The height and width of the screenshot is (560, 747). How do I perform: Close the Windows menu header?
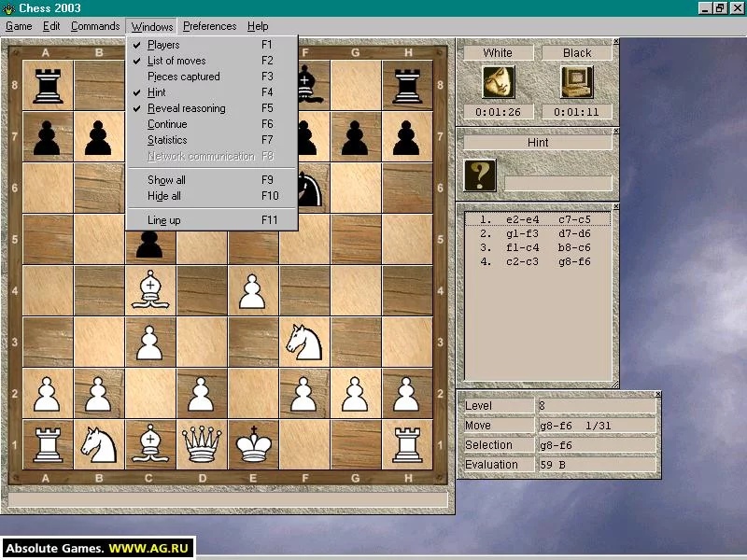152,26
